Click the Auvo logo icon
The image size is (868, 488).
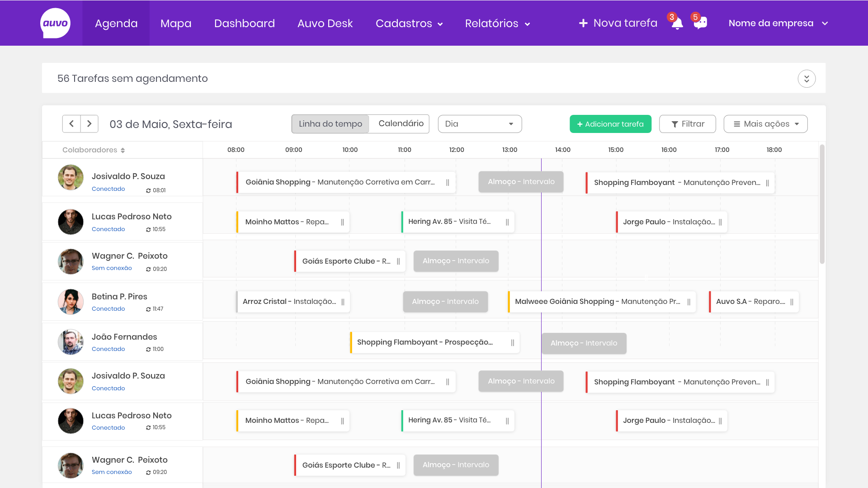(x=55, y=23)
